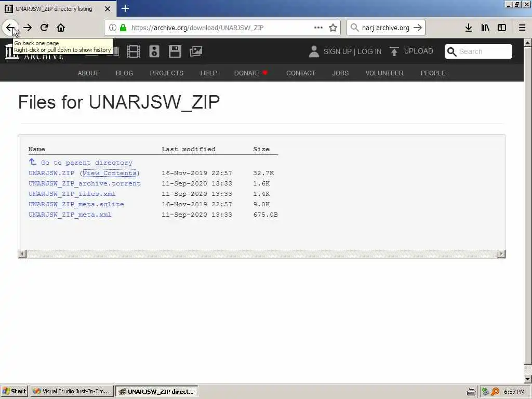This screenshot has height=399, width=532.
Task: Click the forward navigation arrow
Action: point(28,28)
